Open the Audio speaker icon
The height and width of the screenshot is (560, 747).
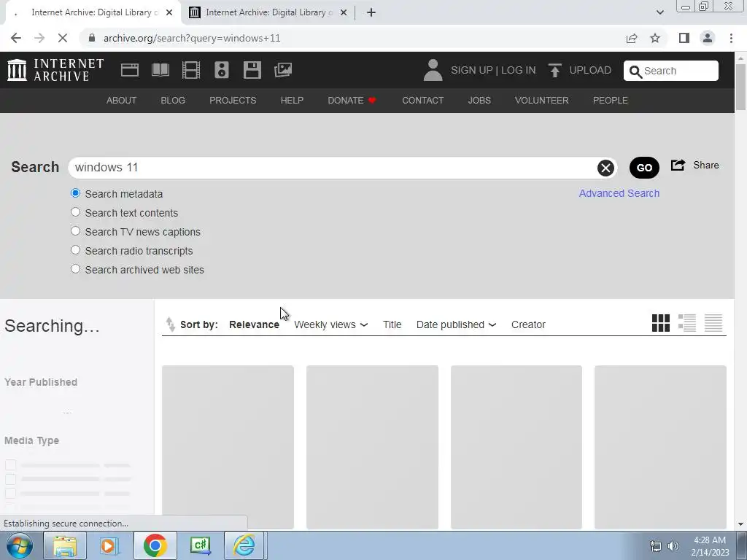click(222, 70)
